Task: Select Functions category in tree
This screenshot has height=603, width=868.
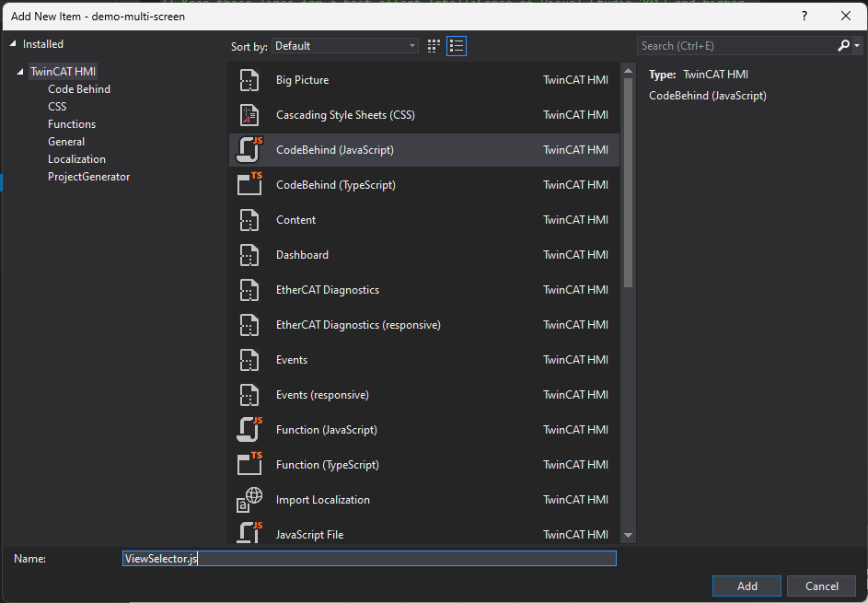Action: point(72,124)
